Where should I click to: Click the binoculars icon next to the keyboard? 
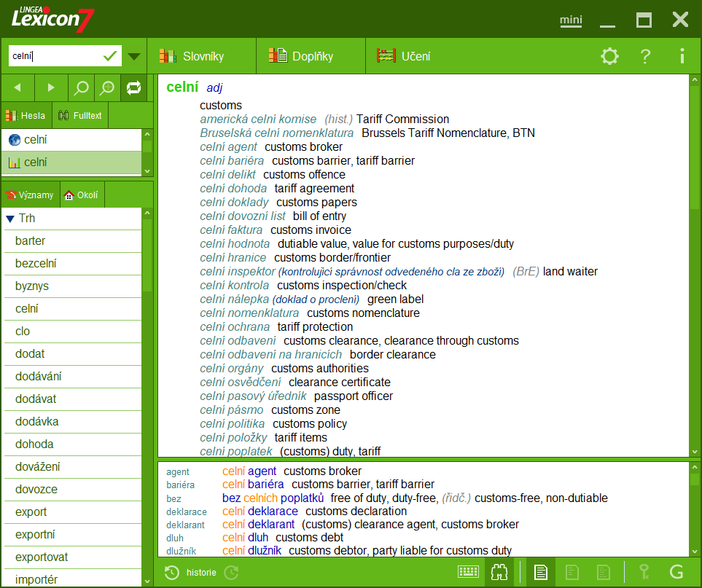(499, 572)
